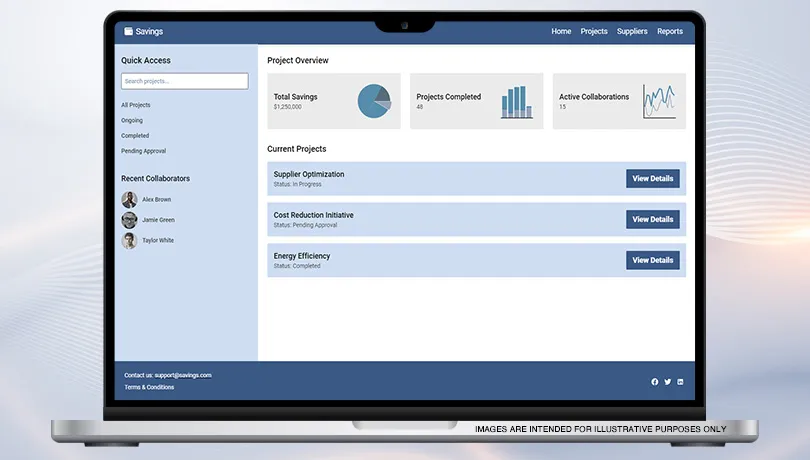Select Alex Brown's avatar

(129, 200)
